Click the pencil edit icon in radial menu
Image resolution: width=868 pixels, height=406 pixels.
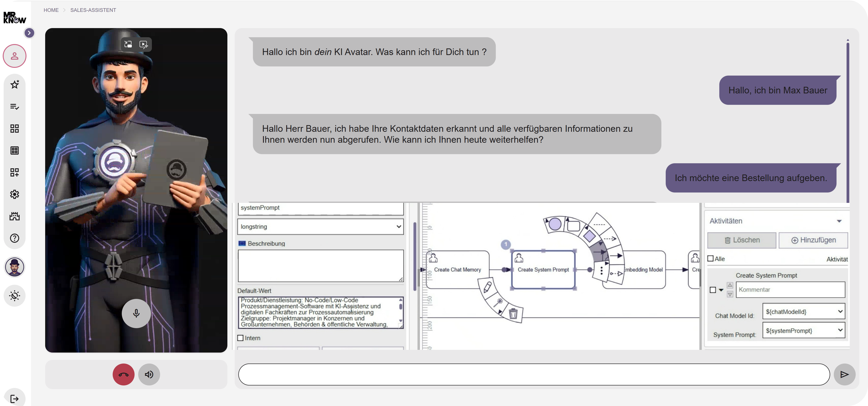(x=488, y=287)
